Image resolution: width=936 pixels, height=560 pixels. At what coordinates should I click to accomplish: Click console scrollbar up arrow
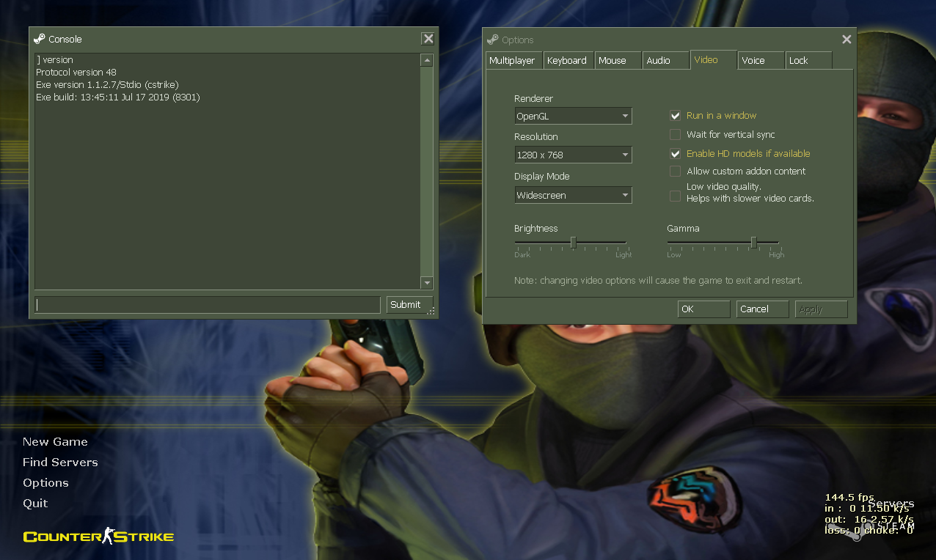pyautogui.click(x=427, y=60)
